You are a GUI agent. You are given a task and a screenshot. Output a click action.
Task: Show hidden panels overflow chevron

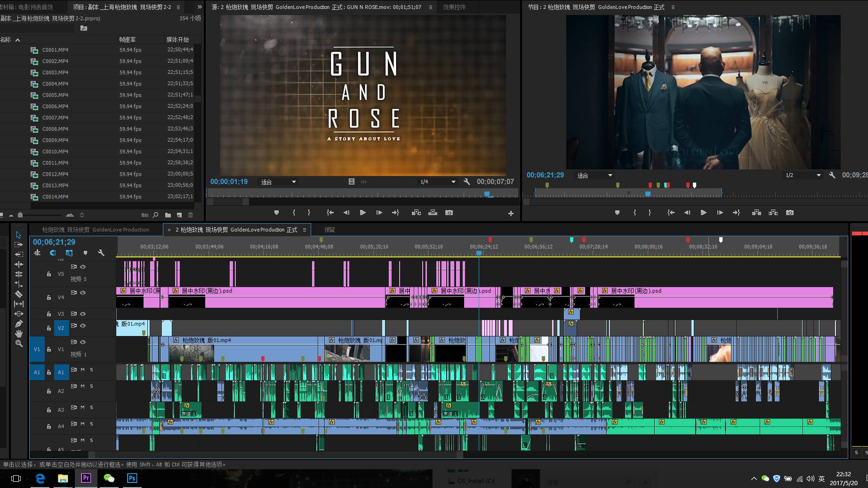199,7
